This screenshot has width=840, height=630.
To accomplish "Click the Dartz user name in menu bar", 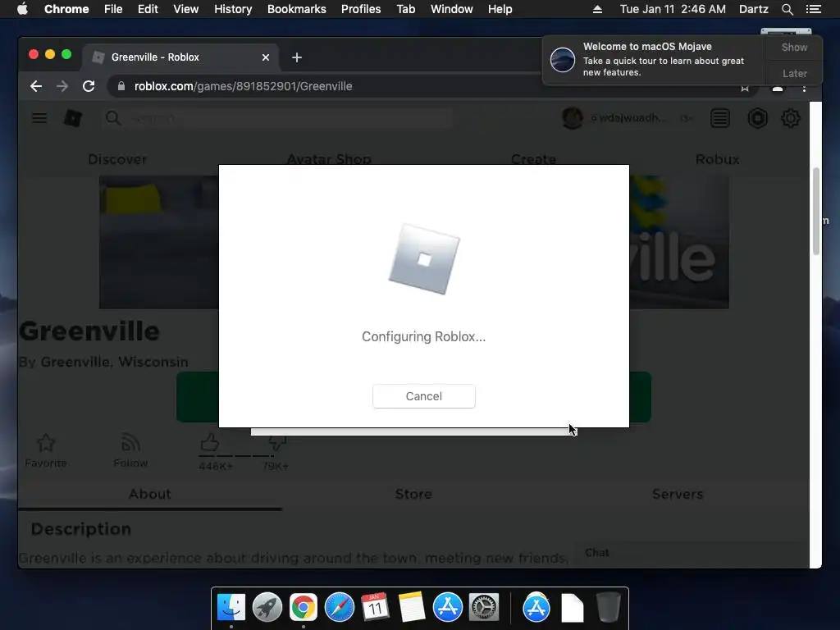I will coord(754,9).
